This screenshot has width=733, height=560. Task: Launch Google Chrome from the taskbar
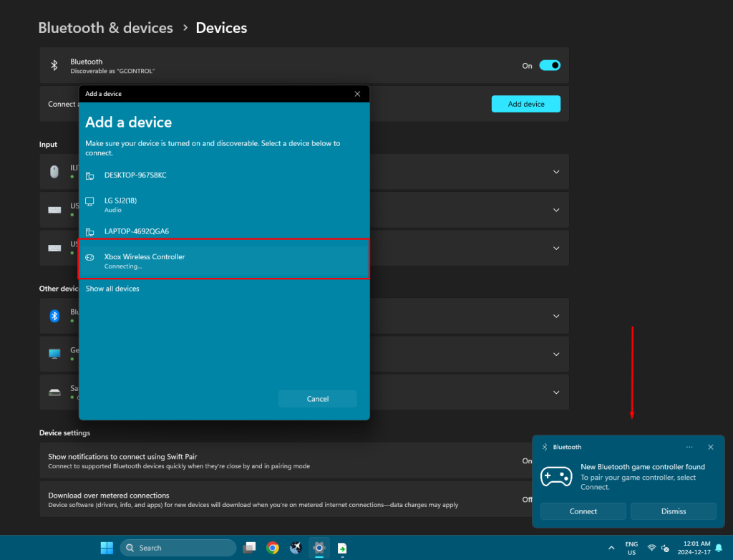(273, 547)
